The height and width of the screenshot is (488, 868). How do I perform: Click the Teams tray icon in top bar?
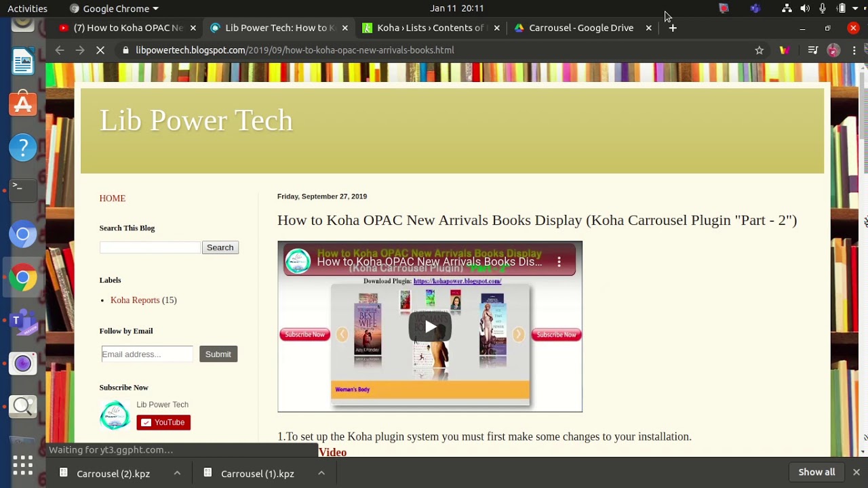[x=755, y=8]
